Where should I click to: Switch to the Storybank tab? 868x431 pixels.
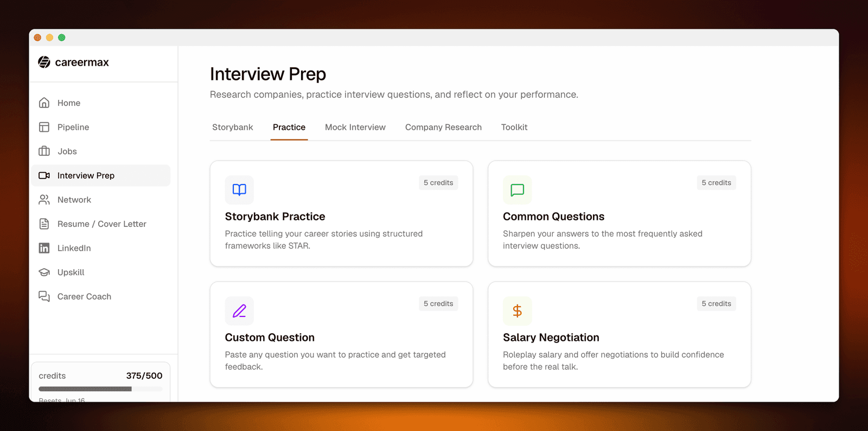pos(233,127)
